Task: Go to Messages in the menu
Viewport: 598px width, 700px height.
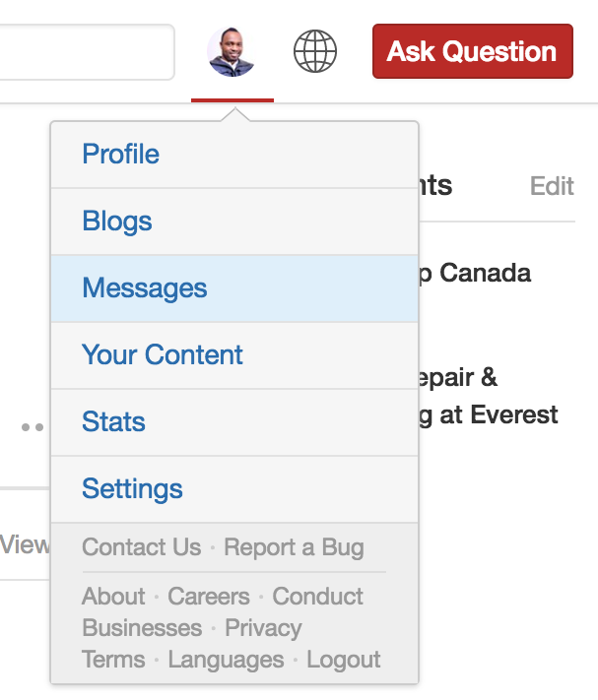Action: pos(145,288)
